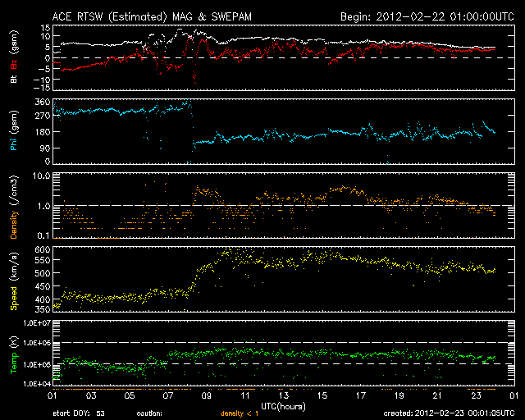The image size is (525, 420).
Task: Click the "-10" tick in Bt panel
Action: 43,80
